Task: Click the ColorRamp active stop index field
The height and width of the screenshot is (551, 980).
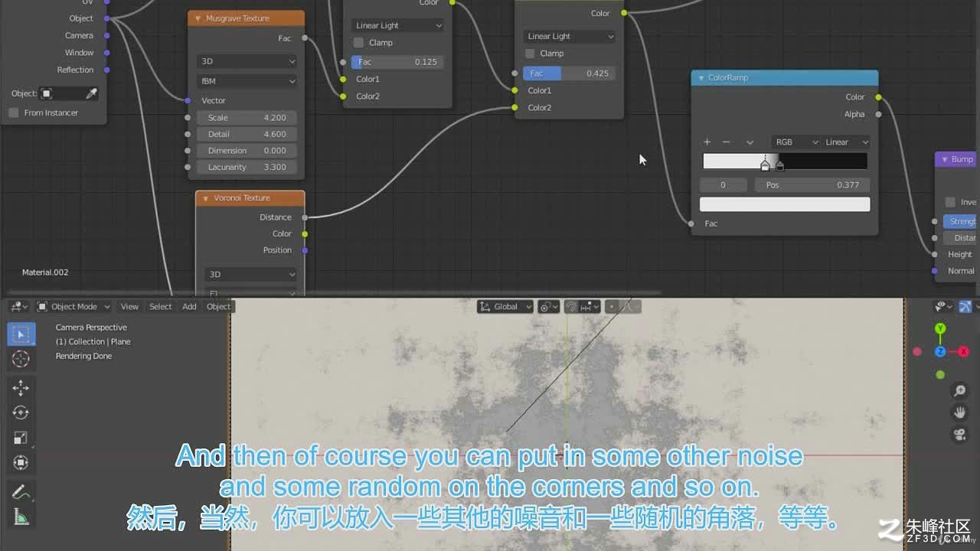Action: coord(724,185)
